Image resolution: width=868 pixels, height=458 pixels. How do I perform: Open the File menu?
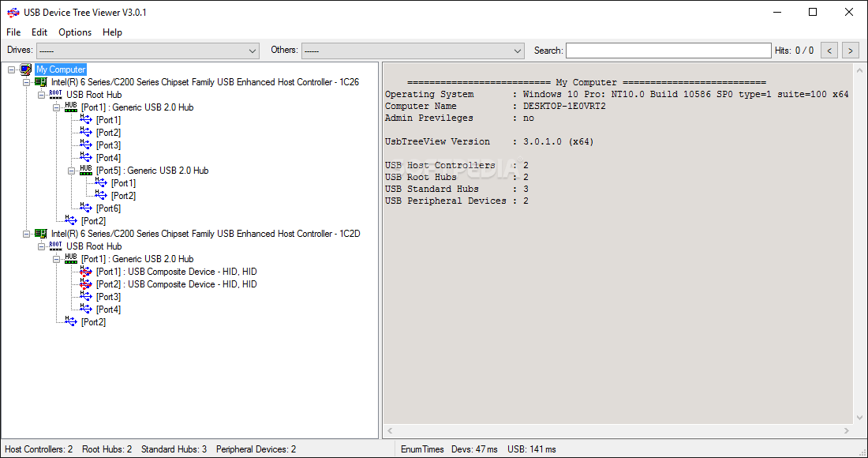(x=13, y=32)
